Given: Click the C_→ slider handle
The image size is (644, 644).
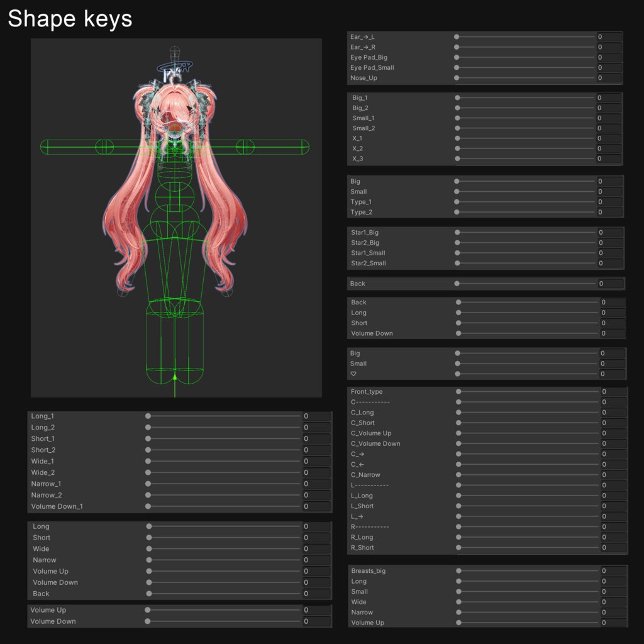Looking at the screenshot, I should [x=458, y=454].
